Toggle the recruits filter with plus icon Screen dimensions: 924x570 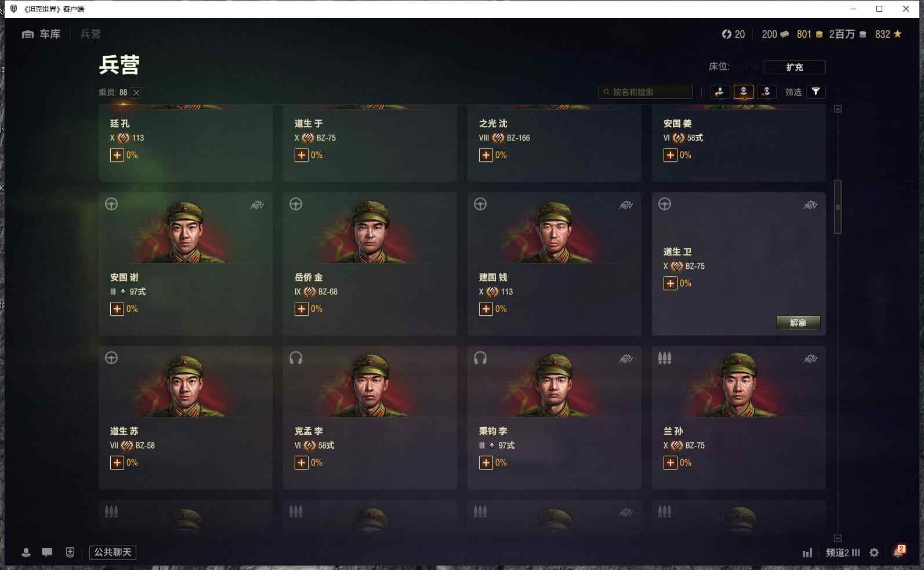720,92
